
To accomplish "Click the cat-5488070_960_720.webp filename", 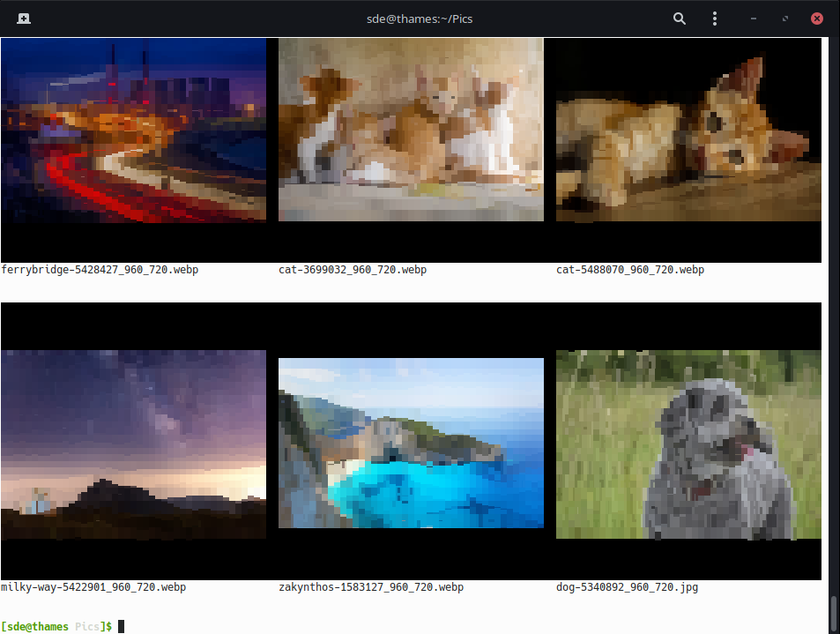I will click(628, 269).
